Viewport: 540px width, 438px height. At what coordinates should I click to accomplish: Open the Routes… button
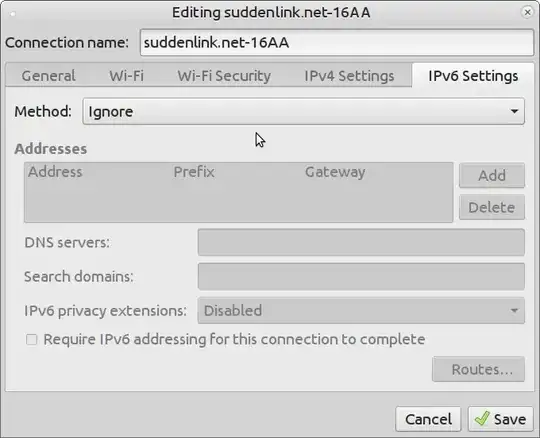tap(478, 369)
